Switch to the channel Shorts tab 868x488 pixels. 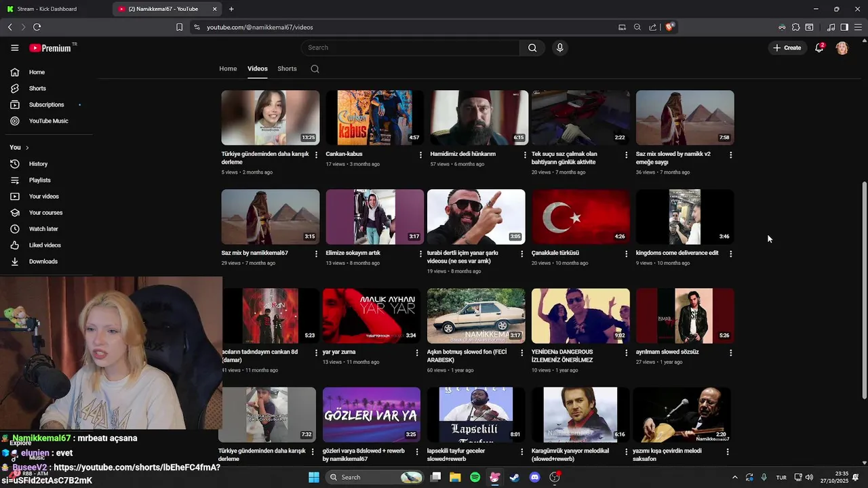click(x=287, y=68)
